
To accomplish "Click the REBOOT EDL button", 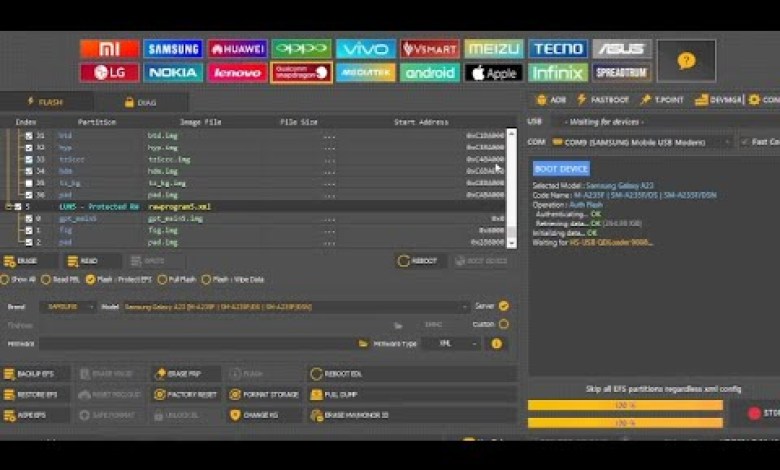I will [412, 374].
